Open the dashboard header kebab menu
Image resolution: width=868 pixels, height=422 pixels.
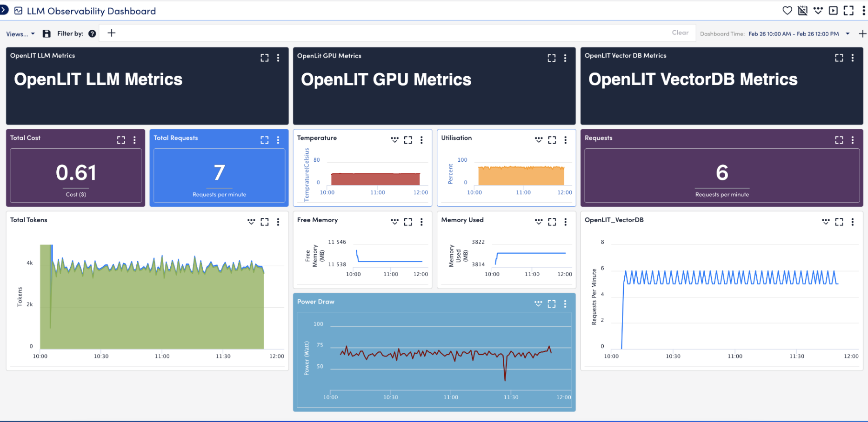(863, 10)
